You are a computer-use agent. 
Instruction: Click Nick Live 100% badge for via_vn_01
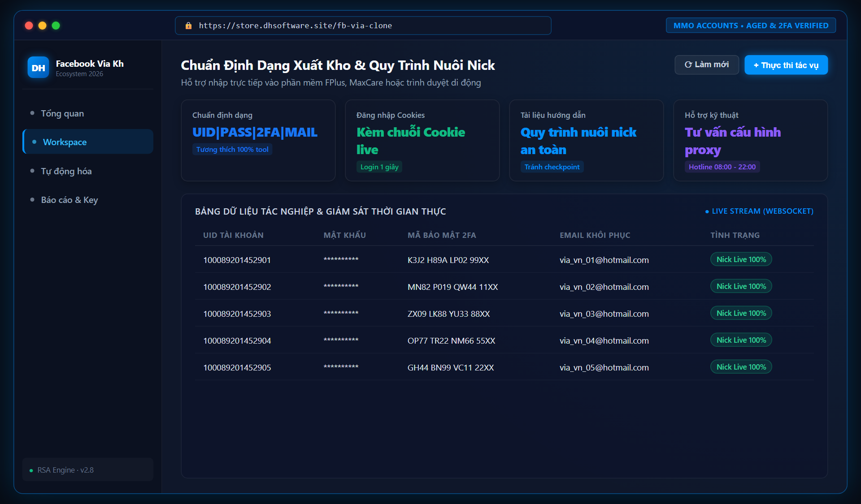coord(741,259)
